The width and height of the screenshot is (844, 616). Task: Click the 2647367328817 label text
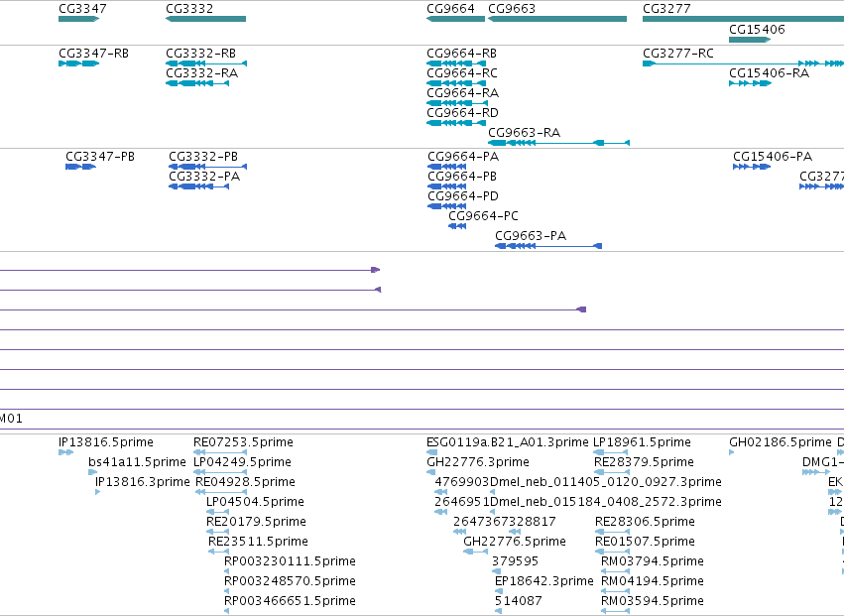pyautogui.click(x=505, y=521)
